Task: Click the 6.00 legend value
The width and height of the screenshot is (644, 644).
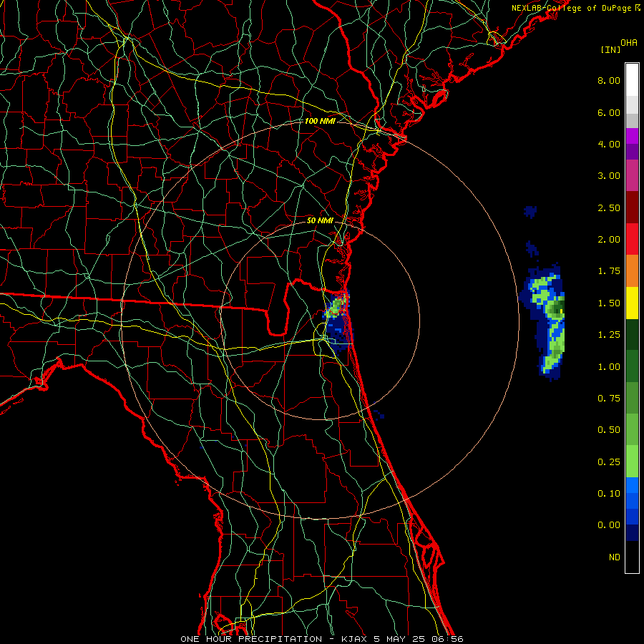Action: pyautogui.click(x=609, y=112)
